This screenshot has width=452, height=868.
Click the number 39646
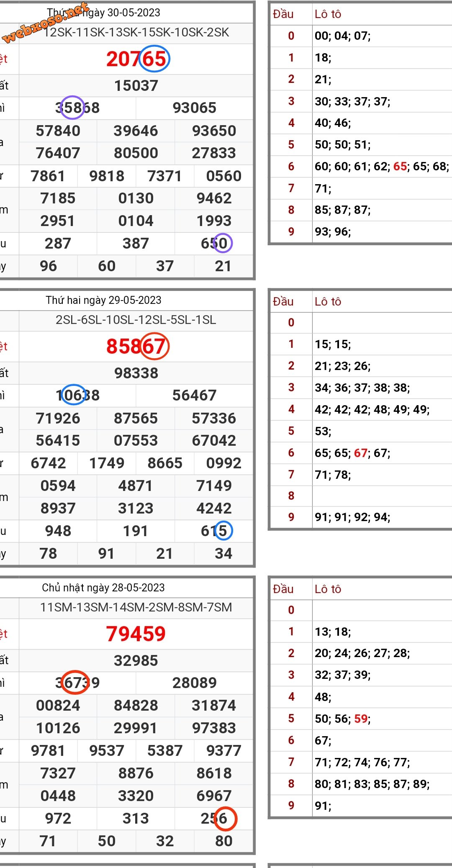click(136, 131)
